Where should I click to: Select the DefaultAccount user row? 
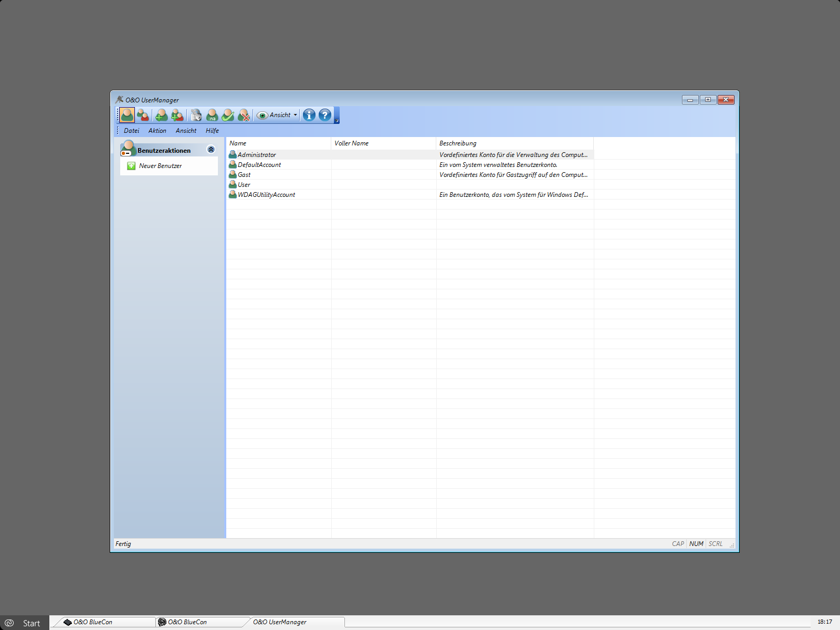point(410,165)
